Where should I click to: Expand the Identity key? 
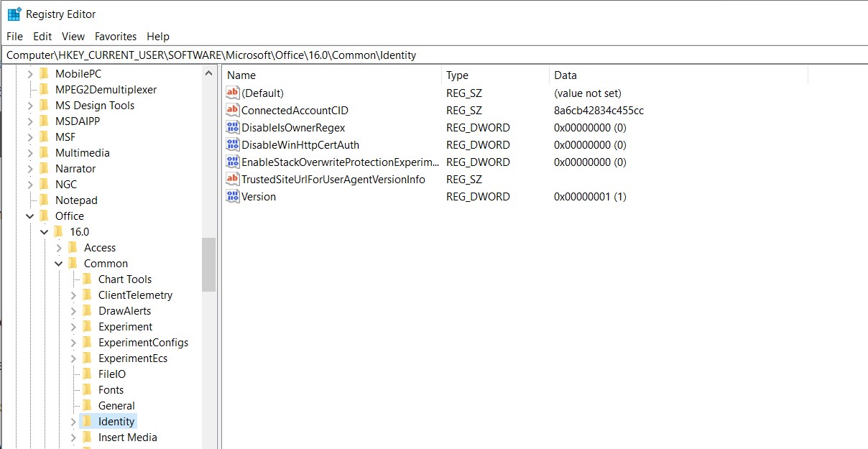coord(73,421)
